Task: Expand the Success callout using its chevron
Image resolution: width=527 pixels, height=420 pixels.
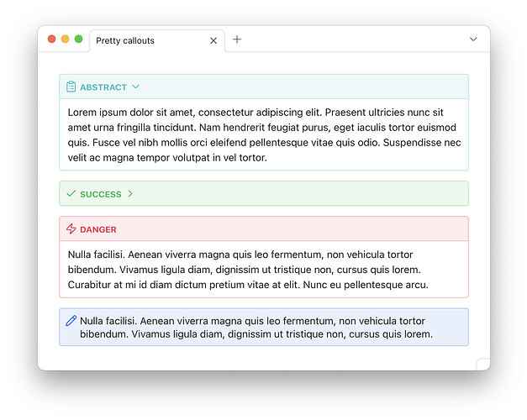Action: pyautogui.click(x=130, y=194)
